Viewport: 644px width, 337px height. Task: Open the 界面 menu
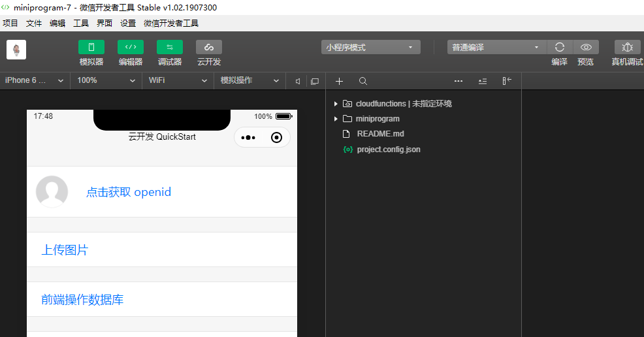point(105,24)
